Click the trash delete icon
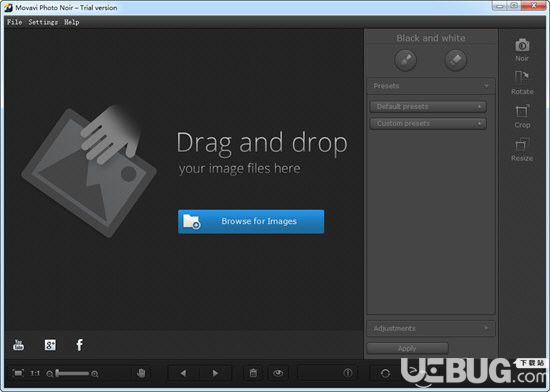This screenshot has height=392, width=550. click(253, 373)
